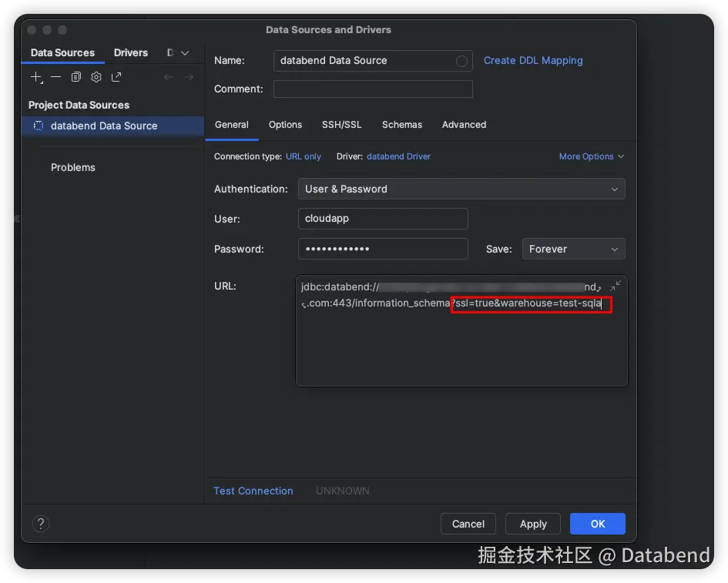Click the OK button
Screen dimensions: 728x583
point(598,524)
